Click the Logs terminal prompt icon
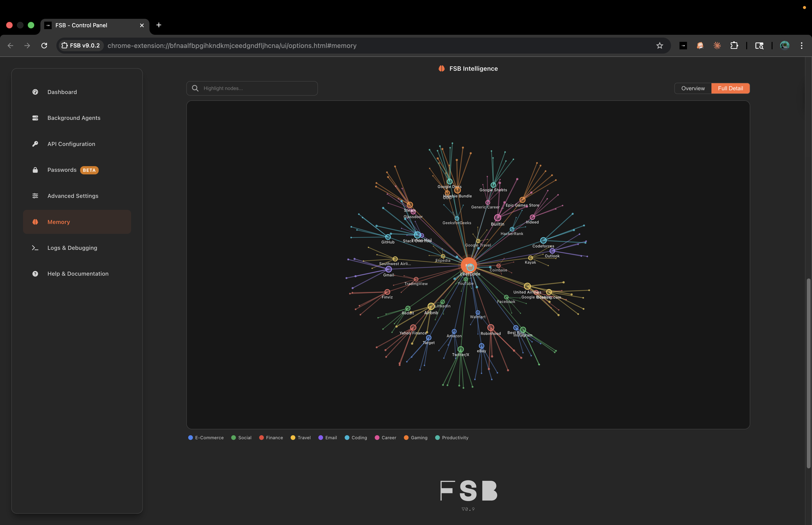The height and width of the screenshot is (525, 812). (35, 248)
